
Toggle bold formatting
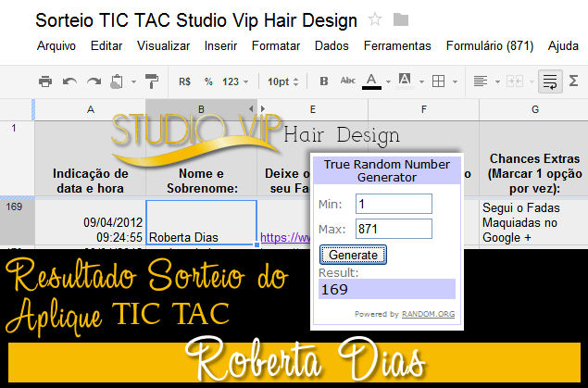click(323, 81)
